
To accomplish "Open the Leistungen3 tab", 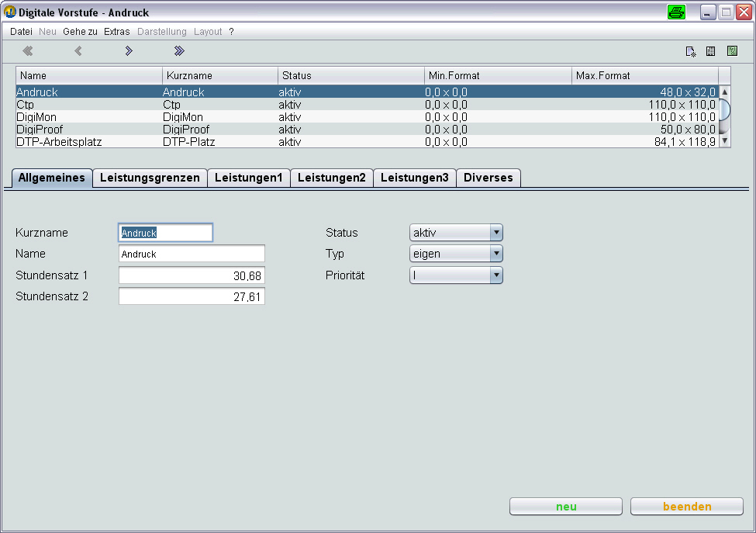I will point(415,178).
